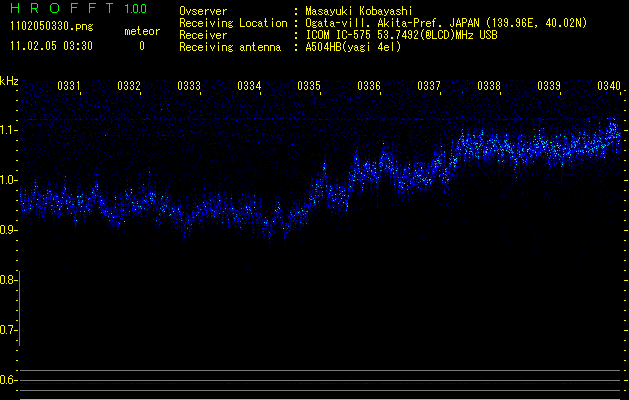
Task: Click the Ovserver label
Action: tap(203, 11)
